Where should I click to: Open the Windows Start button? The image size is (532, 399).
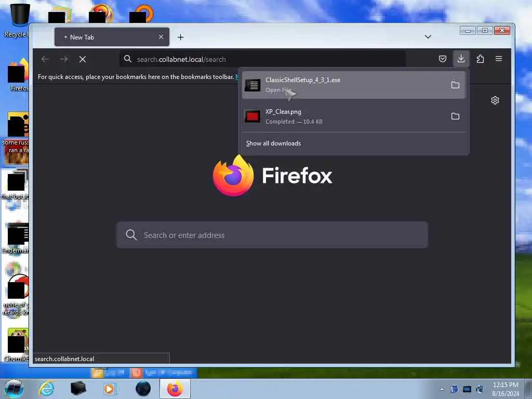14,389
